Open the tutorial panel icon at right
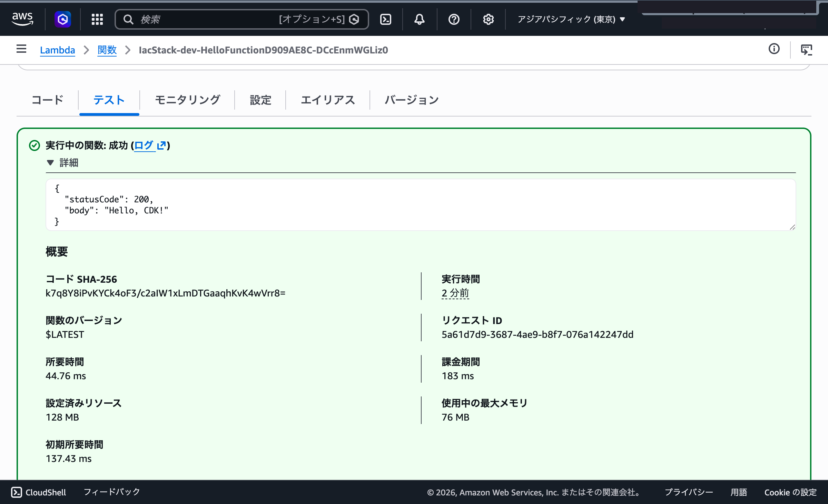 coord(807,50)
